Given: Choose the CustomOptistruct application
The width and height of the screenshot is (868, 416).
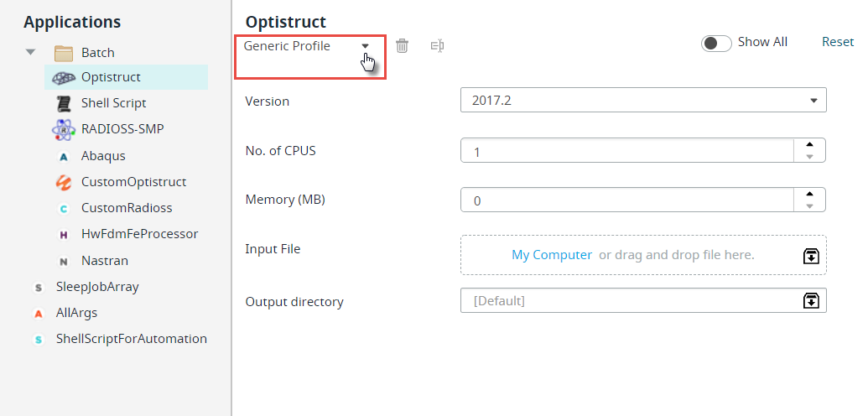Looking at the screenshot, I should (x=133, y=182).
